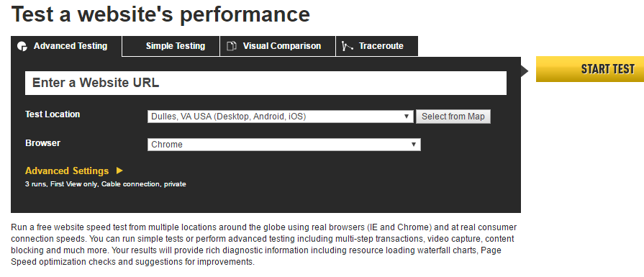Click the Test Location label

[x=53, y=114]
